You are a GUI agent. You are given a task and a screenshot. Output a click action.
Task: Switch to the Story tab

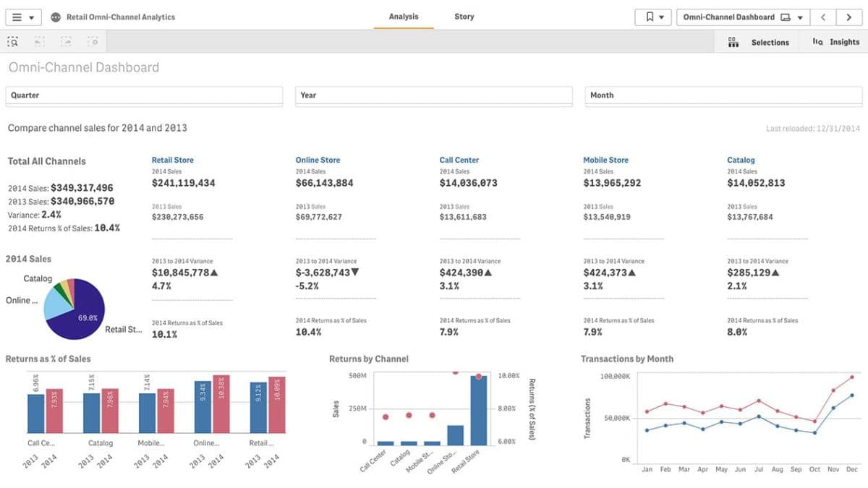click(464, 17)
